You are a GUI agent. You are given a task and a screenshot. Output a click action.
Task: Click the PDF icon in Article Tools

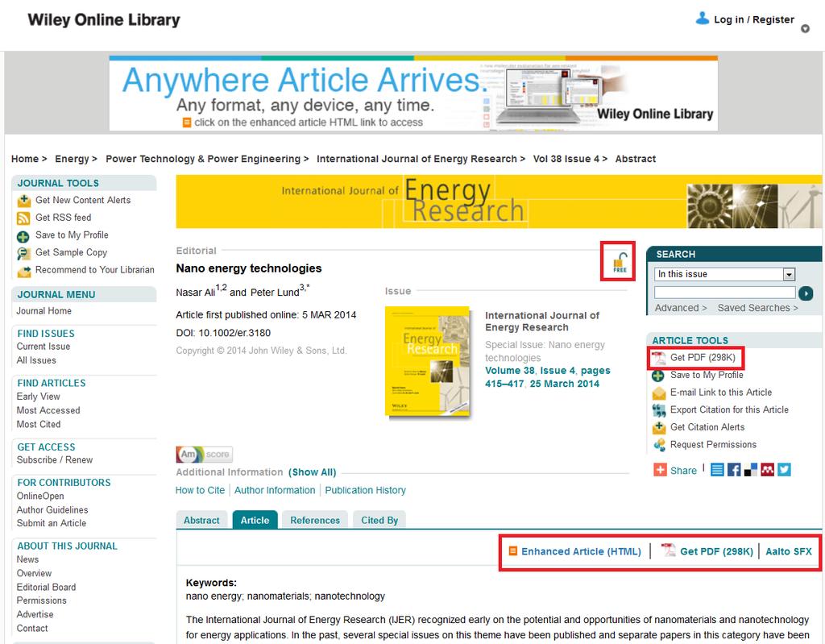(659, 358)
